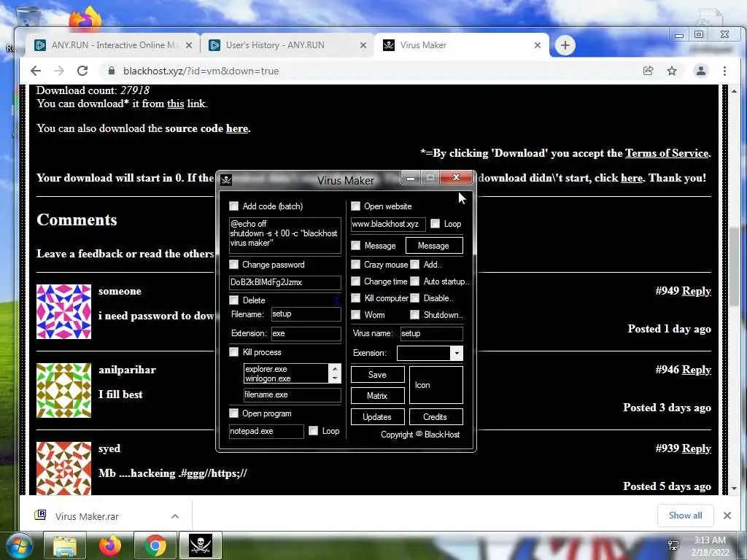Viewport: 747px width, 560px height.
Task: Click the Virus name input field
Action: point(431,333)
